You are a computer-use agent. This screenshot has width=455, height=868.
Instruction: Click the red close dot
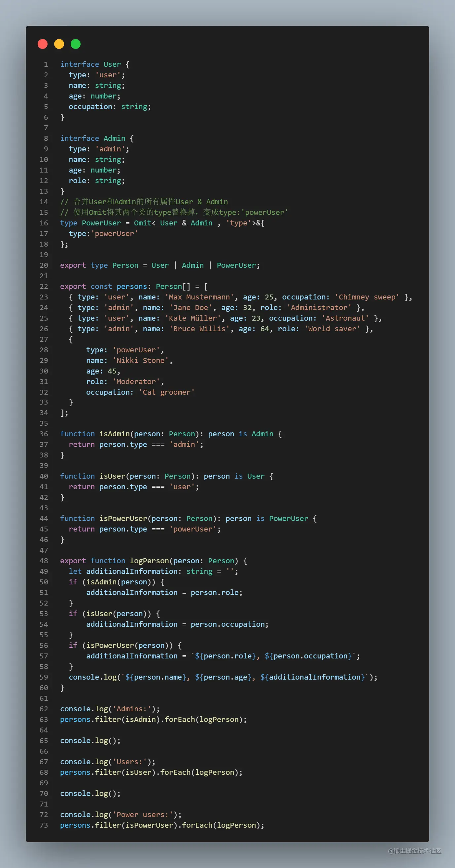[x=43, y=44]
